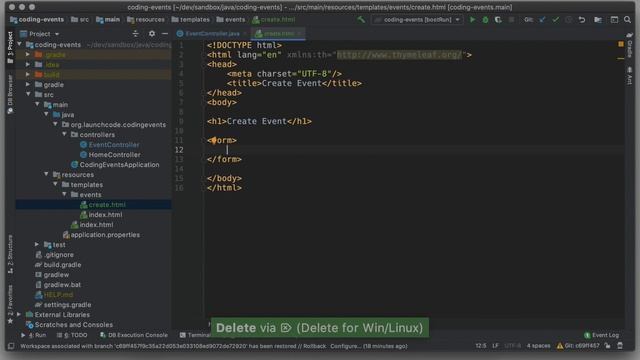Image resolution: width=640 pixels, height=360 pixels.
Task: Open HELP.md file
Action: pyautogui.click(x=58, y=295)
